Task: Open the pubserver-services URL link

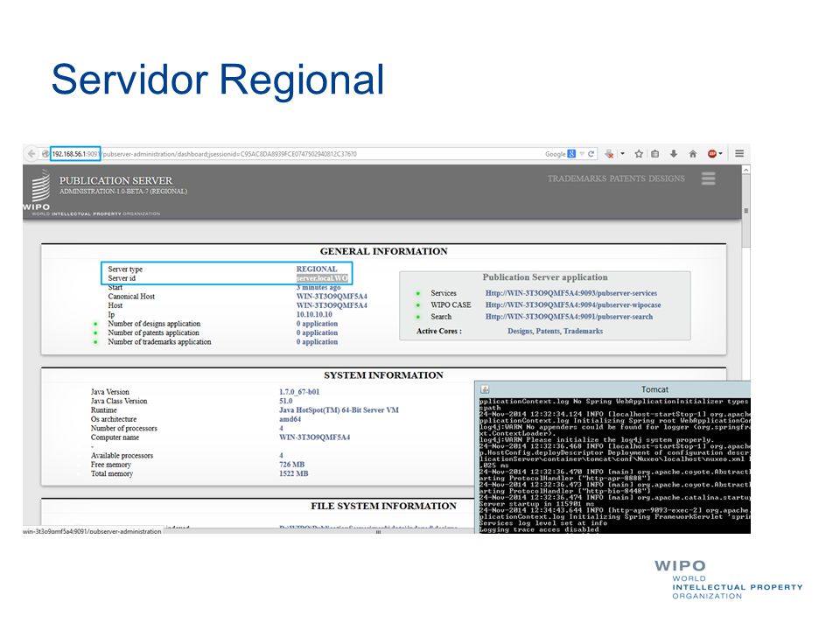Action: click(x=571, y=293)
